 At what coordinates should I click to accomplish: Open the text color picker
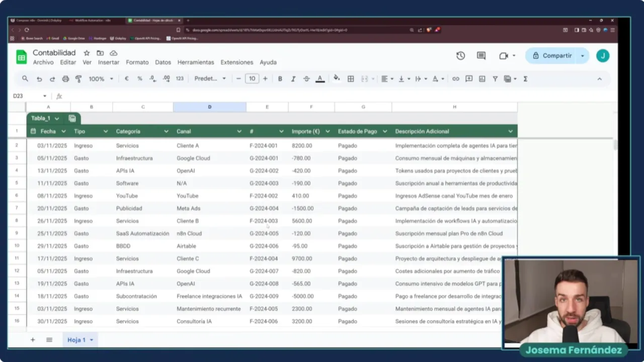(x=320, y=79)
